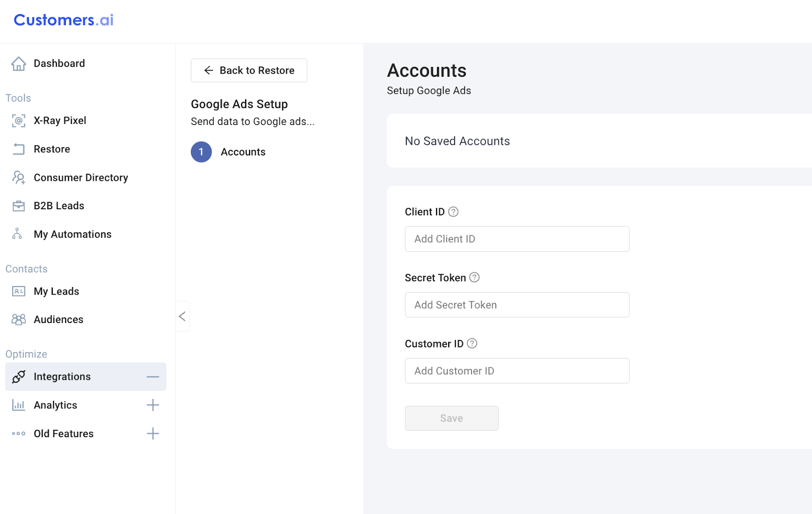Focus the Add Customer ID field
The width and height of the screenshot is (812, 514).
pos(517,371)
